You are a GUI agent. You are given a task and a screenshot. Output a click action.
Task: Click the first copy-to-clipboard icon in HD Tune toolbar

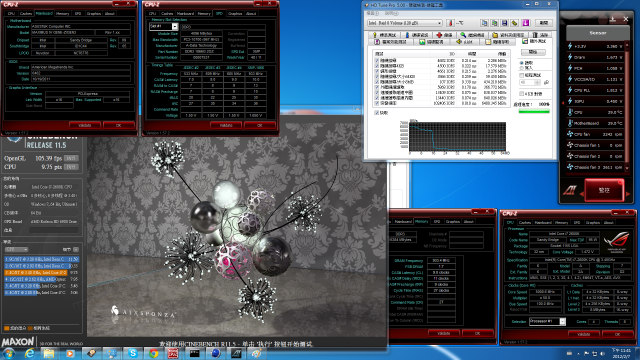click(x=484, y=23)
